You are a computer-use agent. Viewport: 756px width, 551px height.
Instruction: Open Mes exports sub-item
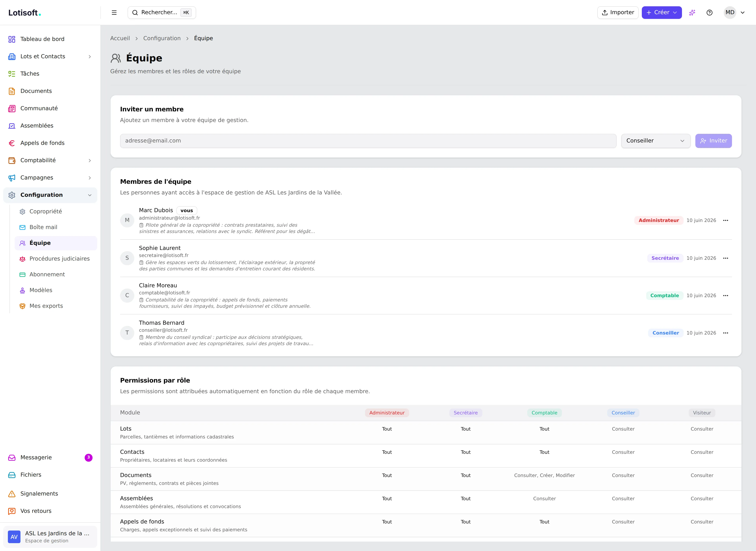(x=56, y=306)
